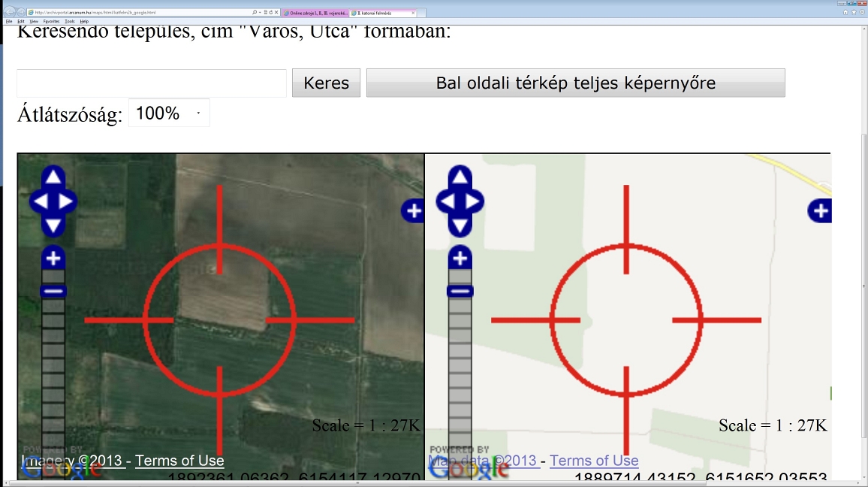
Task: Open the layer switcher plus on right map
Action: tap(820, 210)
